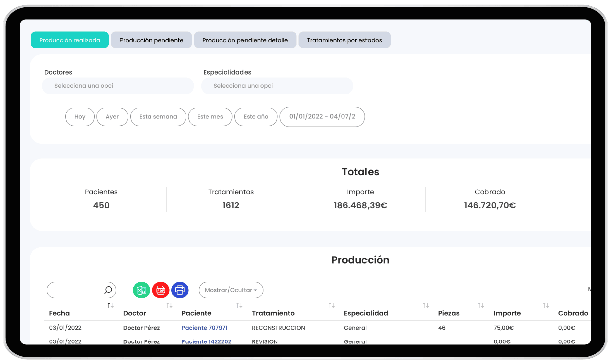Sort by Especialidad column arrows
The image size is (611, 364).
426,305
